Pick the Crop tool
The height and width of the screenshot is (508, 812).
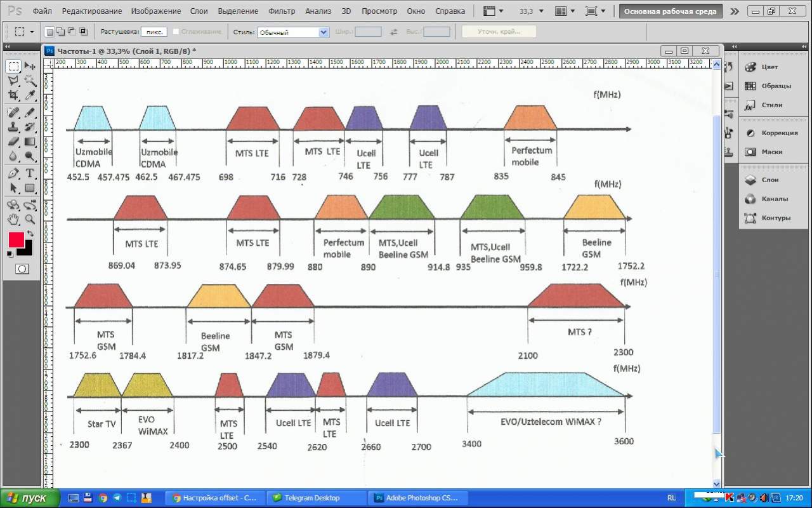[x=13, y=95]
